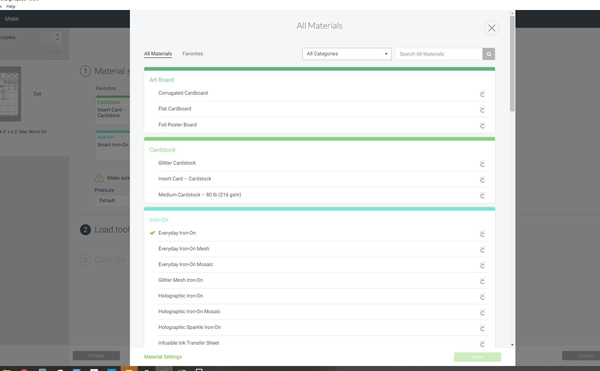
Task: Click the favorite icon beside Glitter Cardstock
Action: pos(482,164)
